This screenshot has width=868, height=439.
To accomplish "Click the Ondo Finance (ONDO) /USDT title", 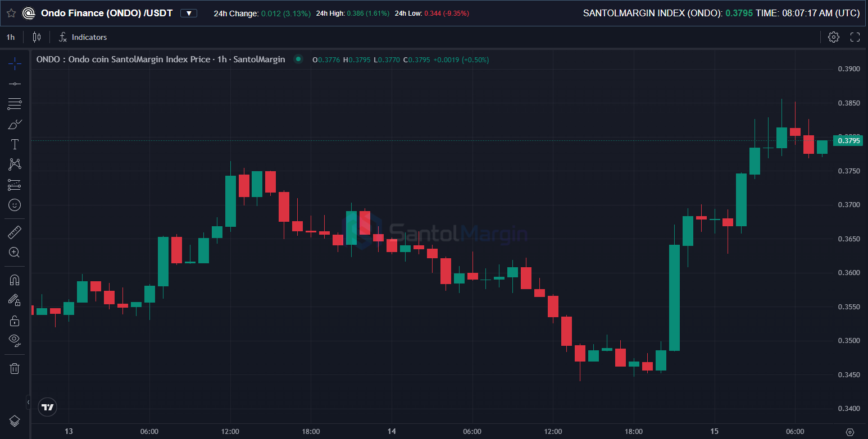I will coord(107,13).
